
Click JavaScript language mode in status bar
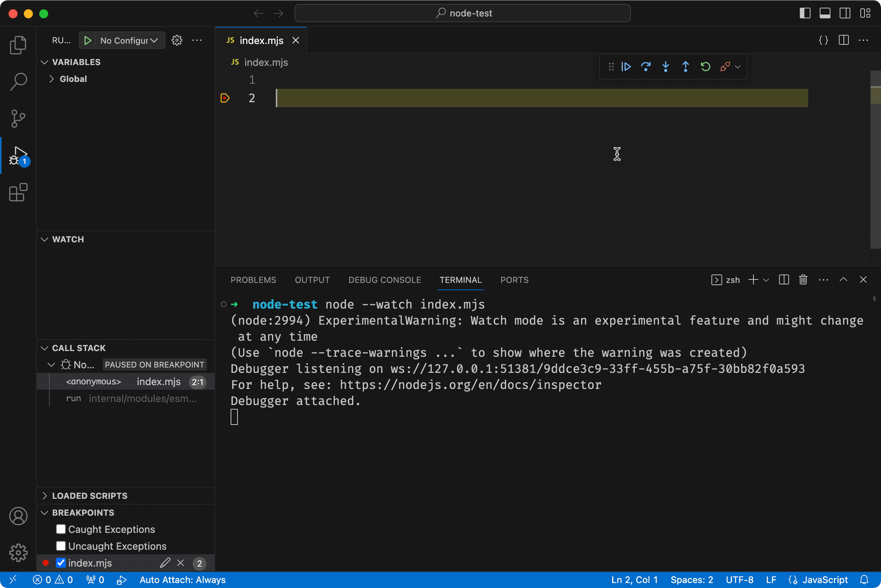[x=825, y=580]
